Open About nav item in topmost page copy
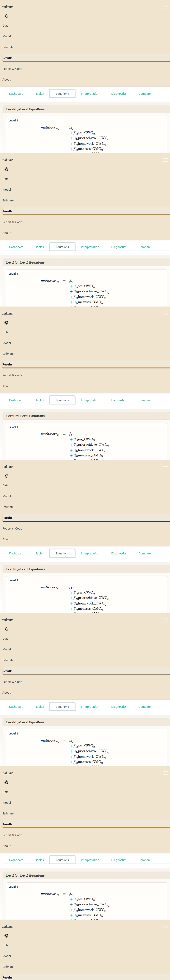Viewport: 170px width, 980px height. click(x=7, y=79)
